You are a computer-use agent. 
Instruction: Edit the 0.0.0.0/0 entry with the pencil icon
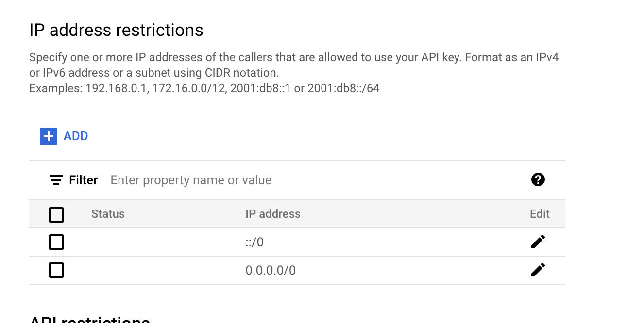(x=538, y=270)
